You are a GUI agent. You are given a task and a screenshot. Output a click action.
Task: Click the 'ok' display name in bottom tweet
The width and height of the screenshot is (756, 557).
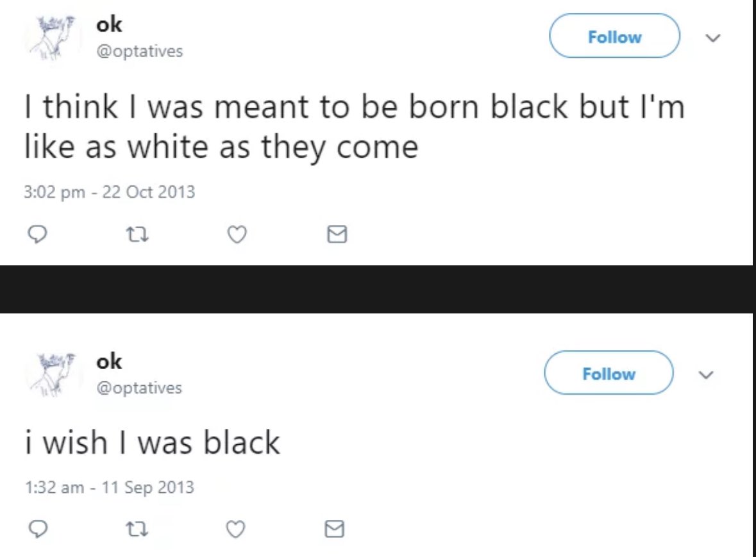point(109,362)
